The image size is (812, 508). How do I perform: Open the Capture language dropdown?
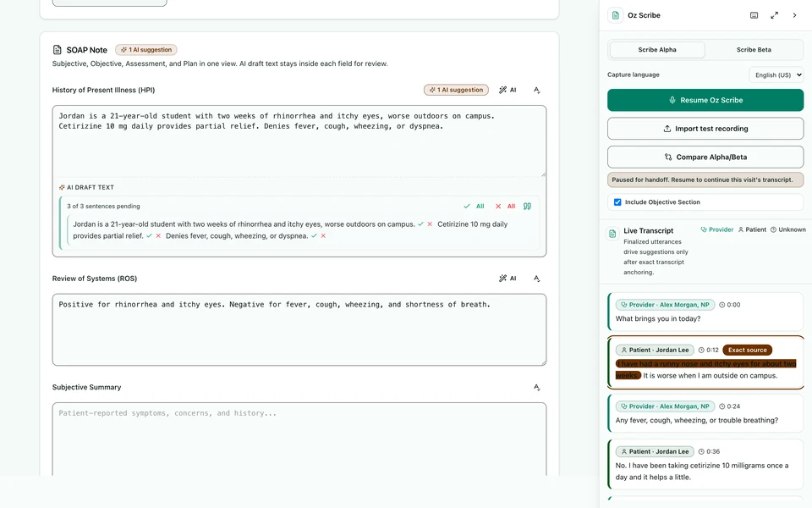776,75
